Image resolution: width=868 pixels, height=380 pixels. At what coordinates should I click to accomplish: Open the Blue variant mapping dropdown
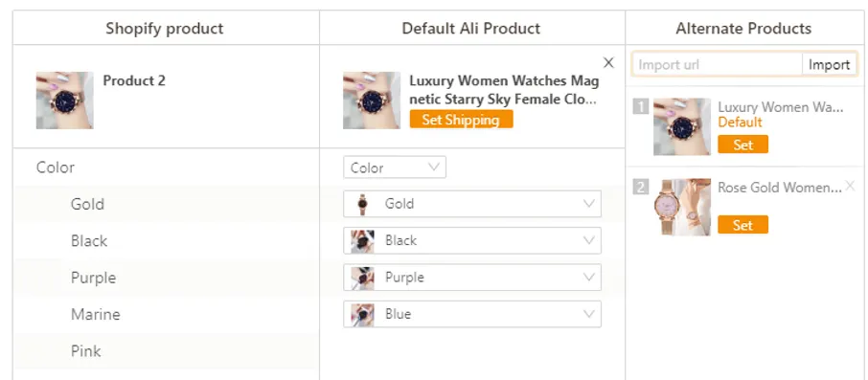pos(472,314)
